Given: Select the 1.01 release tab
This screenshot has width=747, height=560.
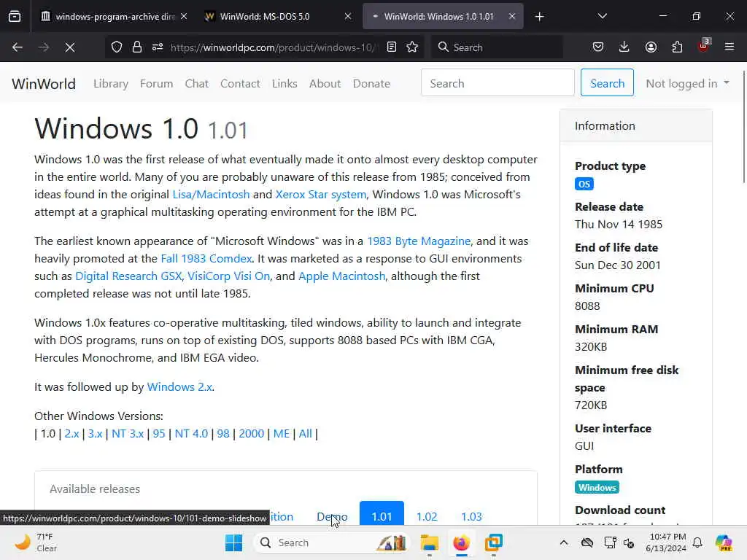Looking at the screenshot, I should [x=382, y=516].
